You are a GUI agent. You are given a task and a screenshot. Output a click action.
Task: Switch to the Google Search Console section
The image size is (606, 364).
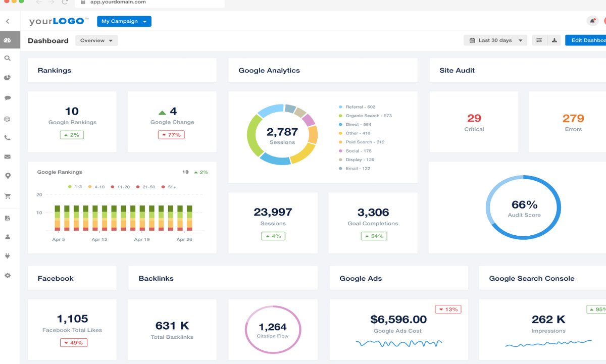pos(532,278)
